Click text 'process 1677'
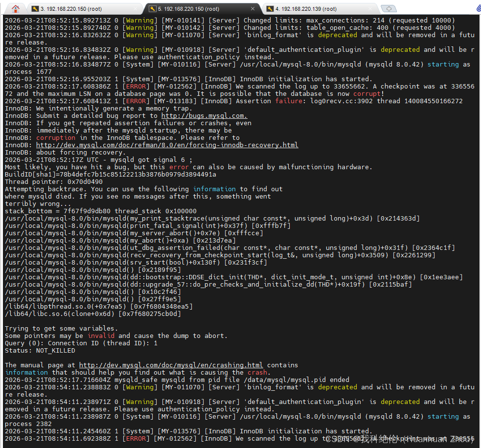Screen dimensions: 481x448 click(28, 72)
